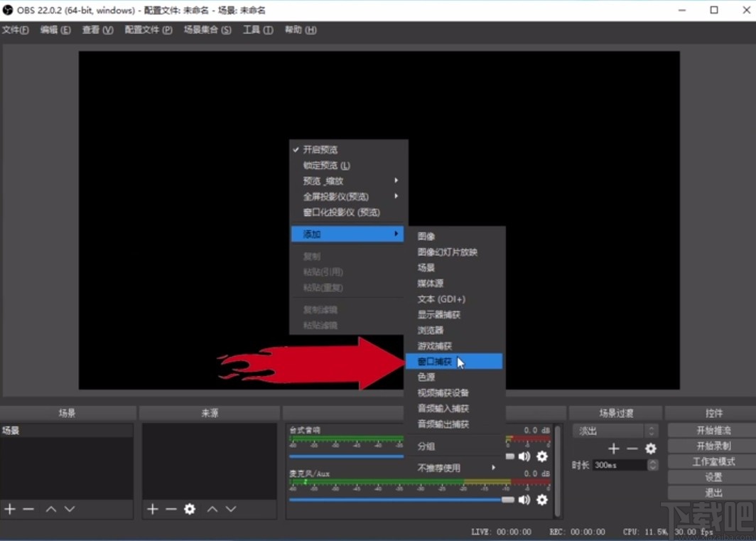The image size is (756, 541).
Task: Minimize the OBS window
Action: click(682, 10)
